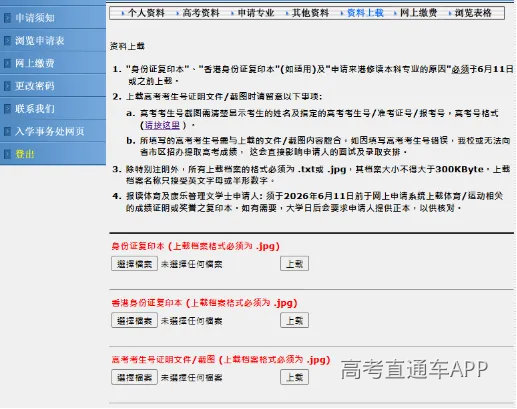Viewport: 517px width, 409px height.
Task: Switch to 个人资料 tab
Action: click(146, 13)
